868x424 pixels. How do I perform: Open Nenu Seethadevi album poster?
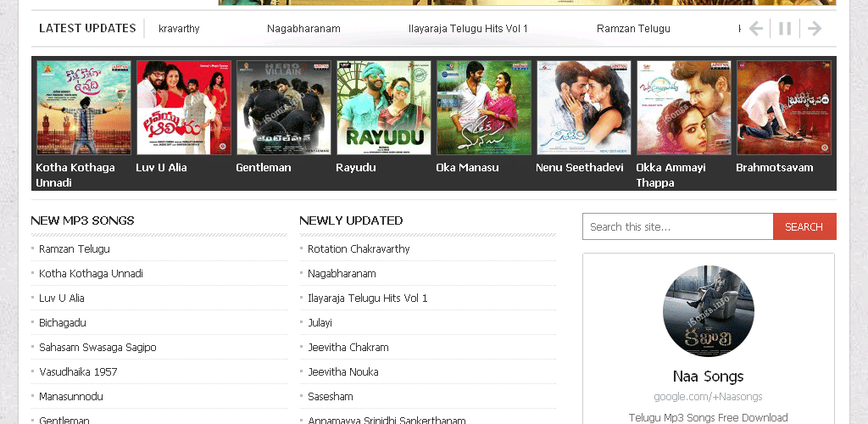pyautogui.click(x=584, y=108)
